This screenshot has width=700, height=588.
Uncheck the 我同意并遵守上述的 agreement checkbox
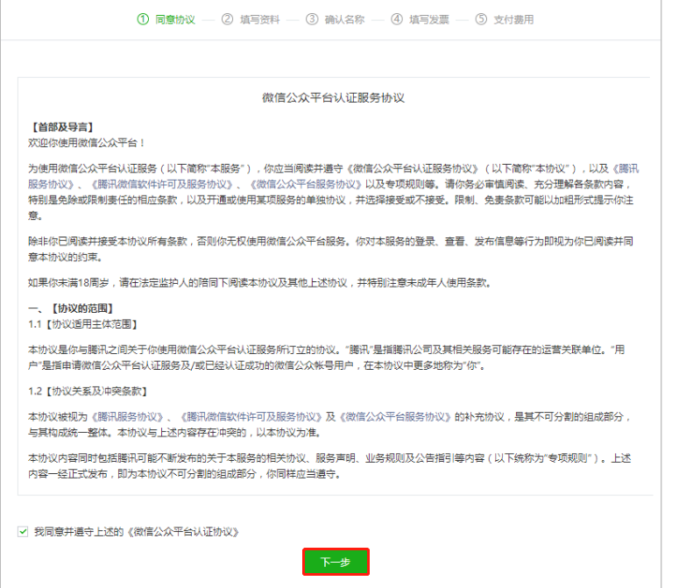coord(23,532)
